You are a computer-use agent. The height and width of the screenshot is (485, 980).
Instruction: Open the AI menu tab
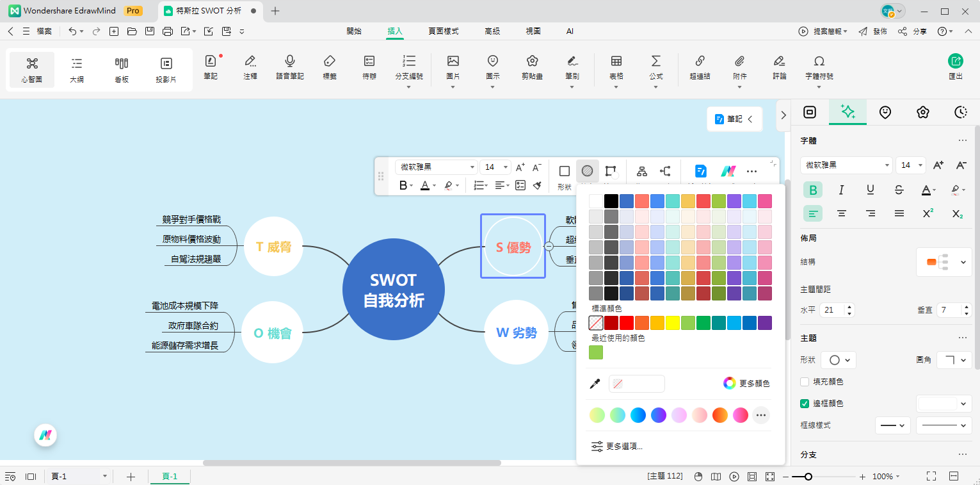569,31
